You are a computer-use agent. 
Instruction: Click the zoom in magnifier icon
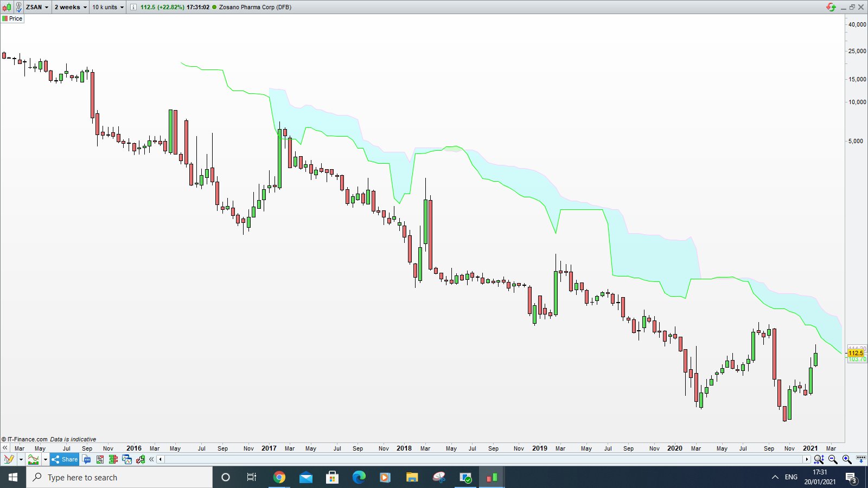point(847,459)
